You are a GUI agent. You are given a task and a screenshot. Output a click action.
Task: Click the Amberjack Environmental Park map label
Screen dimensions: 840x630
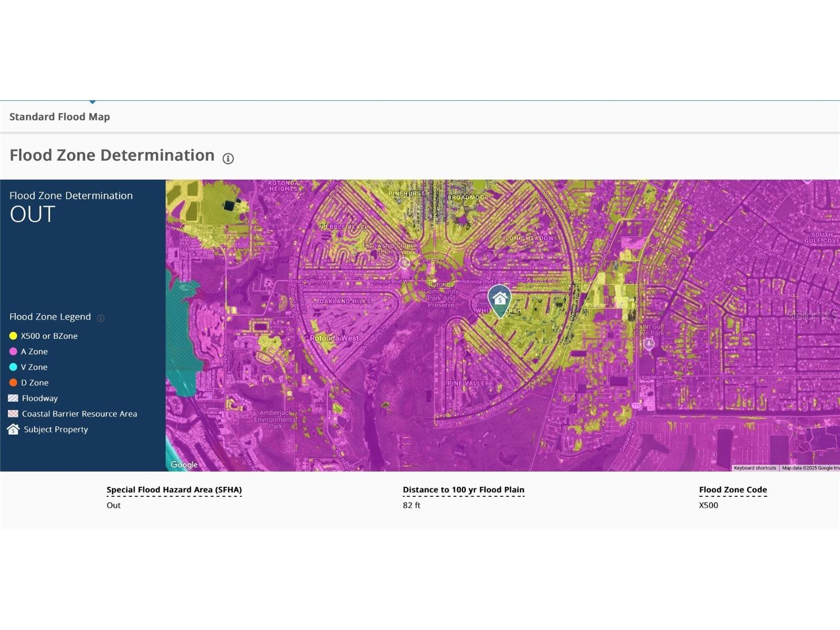click(275, 419)
